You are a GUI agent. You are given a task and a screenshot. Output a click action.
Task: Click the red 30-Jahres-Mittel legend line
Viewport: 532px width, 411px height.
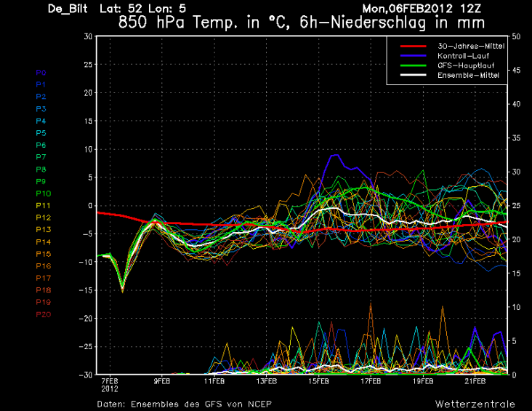tap(413, 47)
